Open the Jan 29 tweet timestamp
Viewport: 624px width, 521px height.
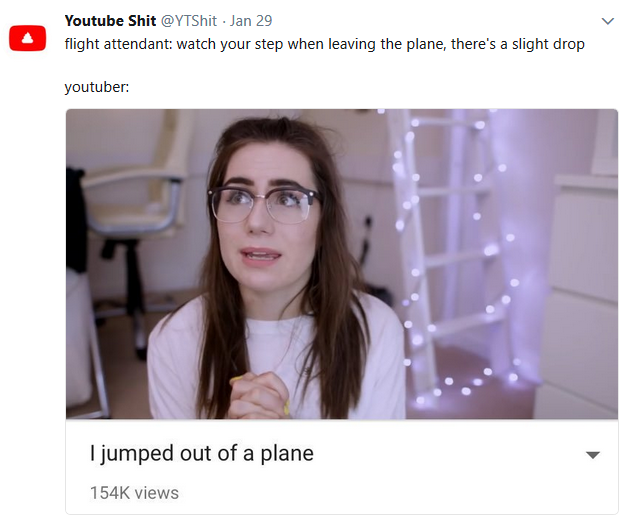[x=251, y=21]
